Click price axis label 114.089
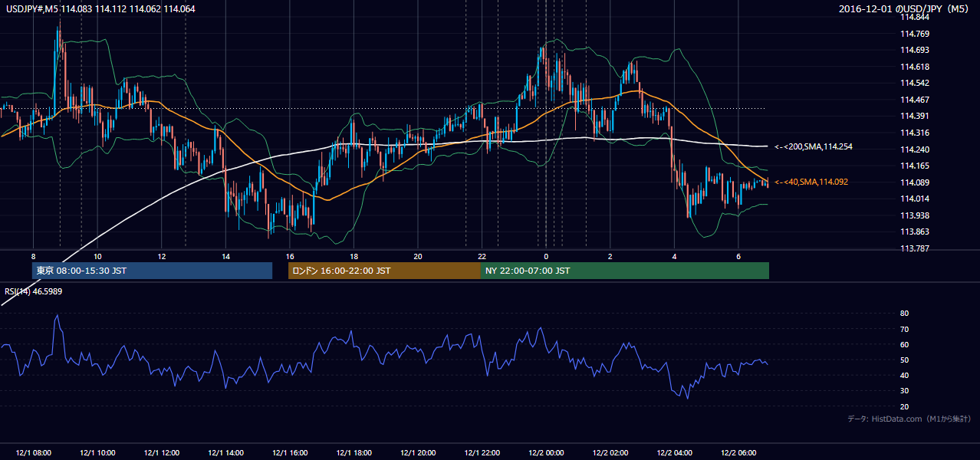 click(x=915, y=182)
